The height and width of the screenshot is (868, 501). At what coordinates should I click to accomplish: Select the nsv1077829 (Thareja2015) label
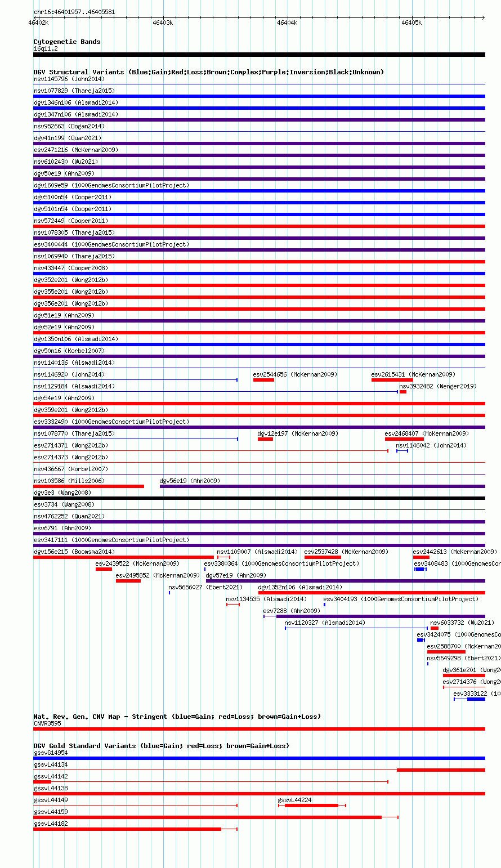click(74, 91)
